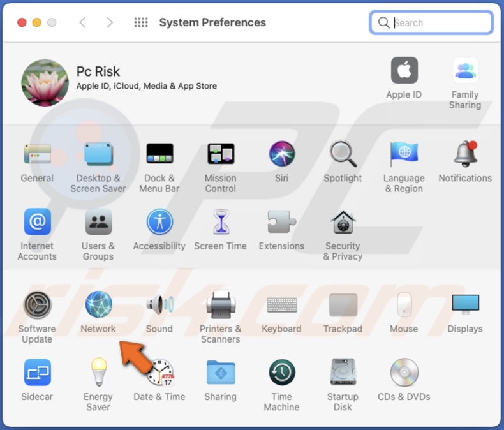
Task: Open Sound preferences
Action: point(159,304)
